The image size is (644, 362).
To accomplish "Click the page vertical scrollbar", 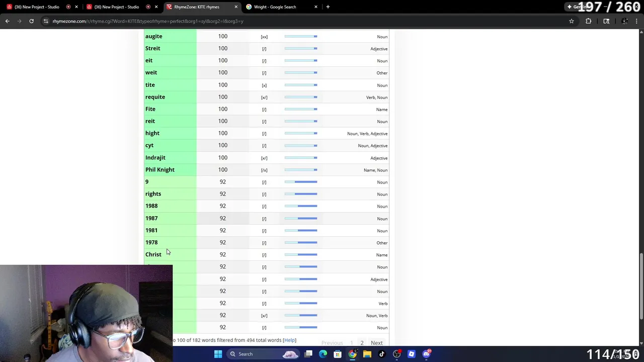I will (x=640, y=285).
